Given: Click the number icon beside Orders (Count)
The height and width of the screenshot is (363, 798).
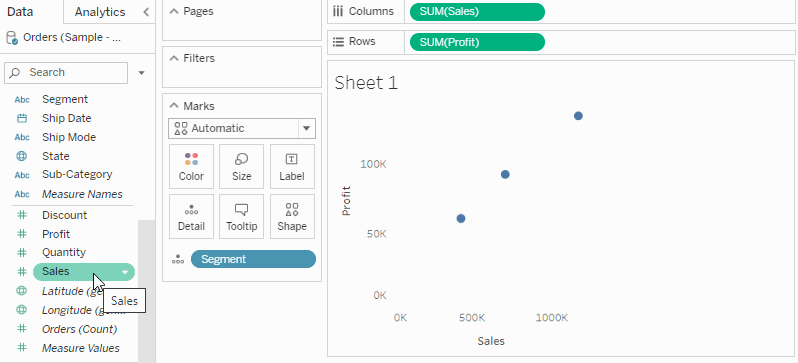Looking at the screenshot, I should (22, 328).
